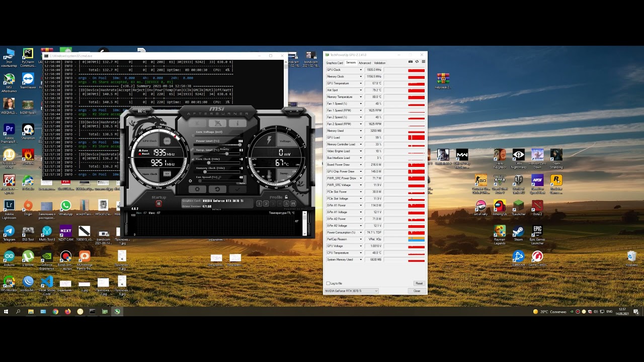Open Memory Used sensor dropdown arrow

(x=360, y=131)
